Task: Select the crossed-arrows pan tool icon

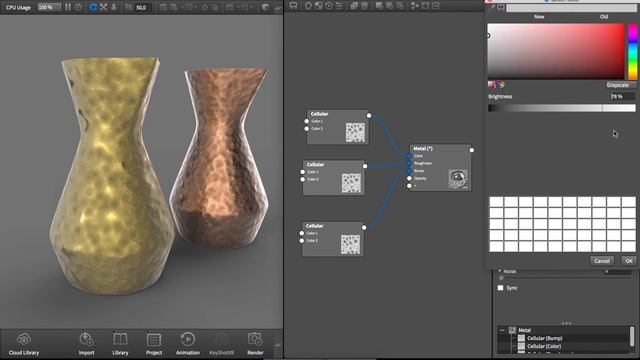Action: [103, 7]
